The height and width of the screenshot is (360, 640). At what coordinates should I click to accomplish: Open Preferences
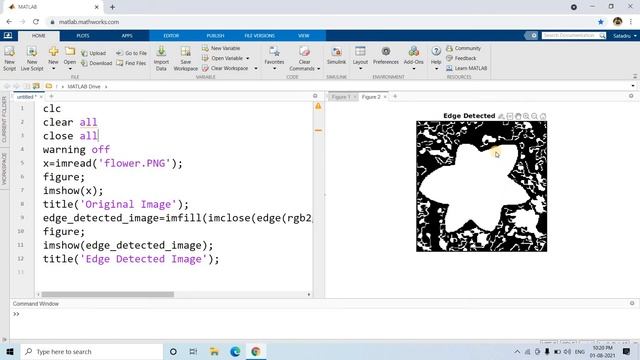pyautogui.click(x=386, y=56)
